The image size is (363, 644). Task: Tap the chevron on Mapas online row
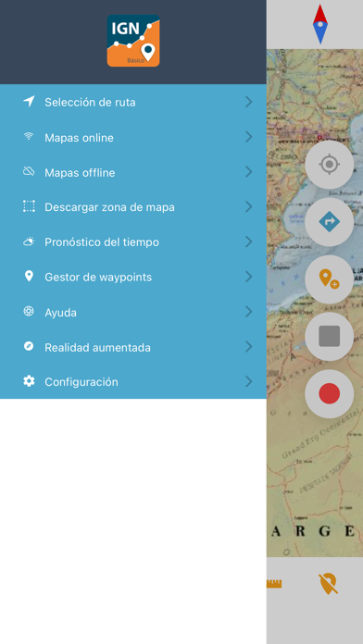coord(249,137)
